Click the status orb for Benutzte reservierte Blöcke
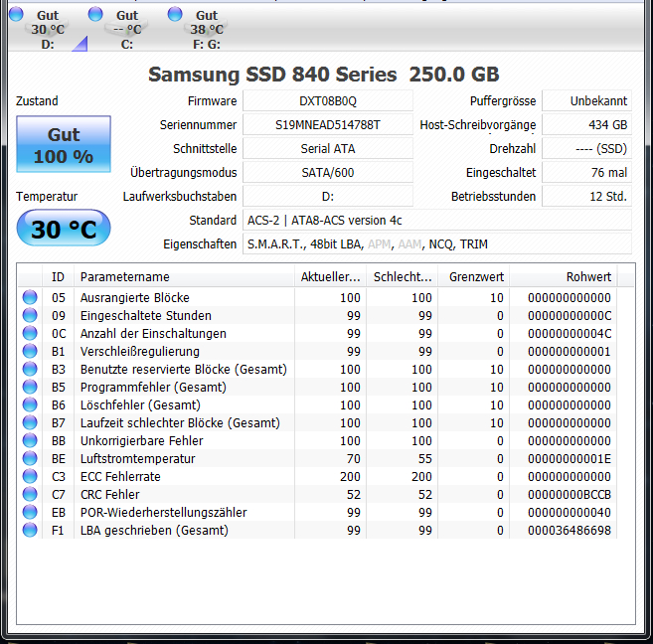The width and height of the screenshot is (653, 644). [x=30, y=369]
